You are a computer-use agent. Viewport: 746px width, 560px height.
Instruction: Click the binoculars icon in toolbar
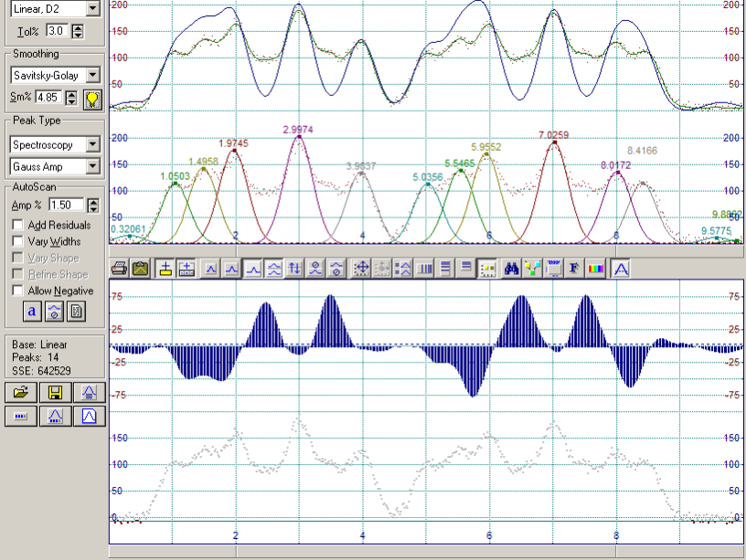click(x=512, y=269)
